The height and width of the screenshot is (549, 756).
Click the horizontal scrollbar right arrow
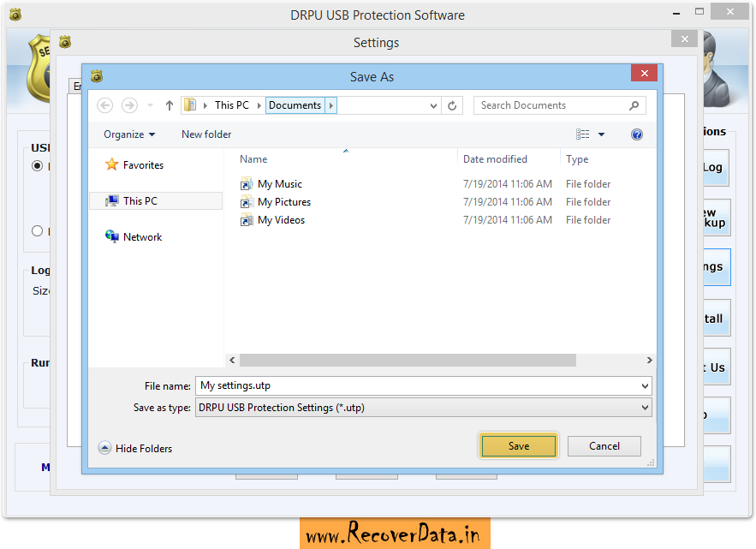(649, 360)
